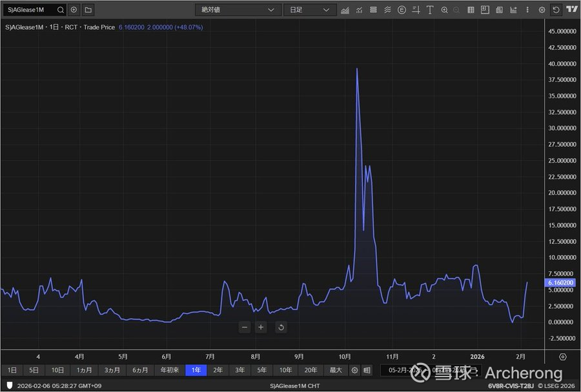The height and width of the screenshot is (392, 581).
Task: Expand the 絶対値 dropdown
Action: pos(238,10)
